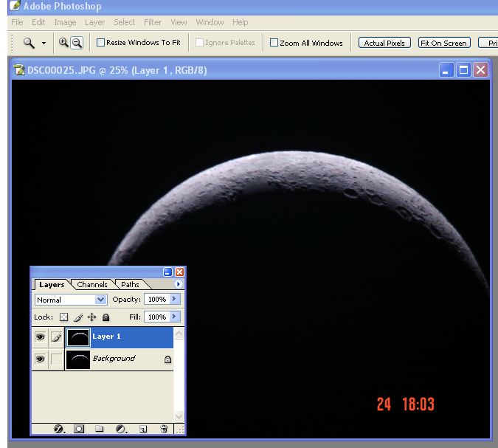Viewport: 498px width, 448px height.
Task: Add a layer mask icon
Action: point(79,430)
